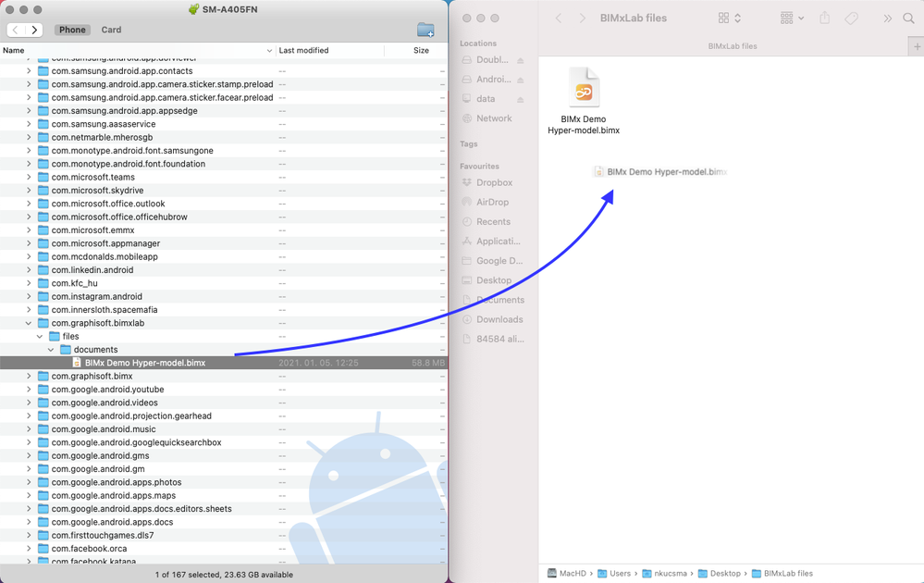Click the com.monotype.android.font.foundation row
Screen dimensions: 924x583
[224, 164]
